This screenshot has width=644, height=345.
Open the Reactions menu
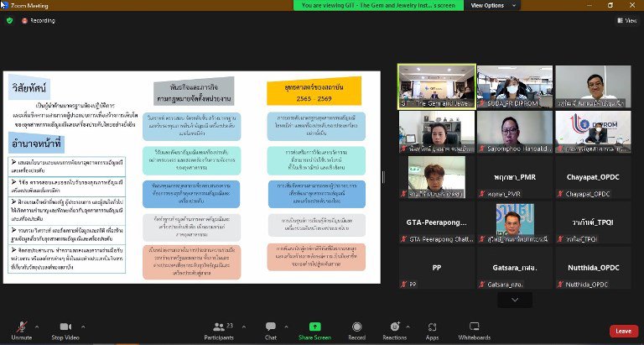(x=395, y=331)
